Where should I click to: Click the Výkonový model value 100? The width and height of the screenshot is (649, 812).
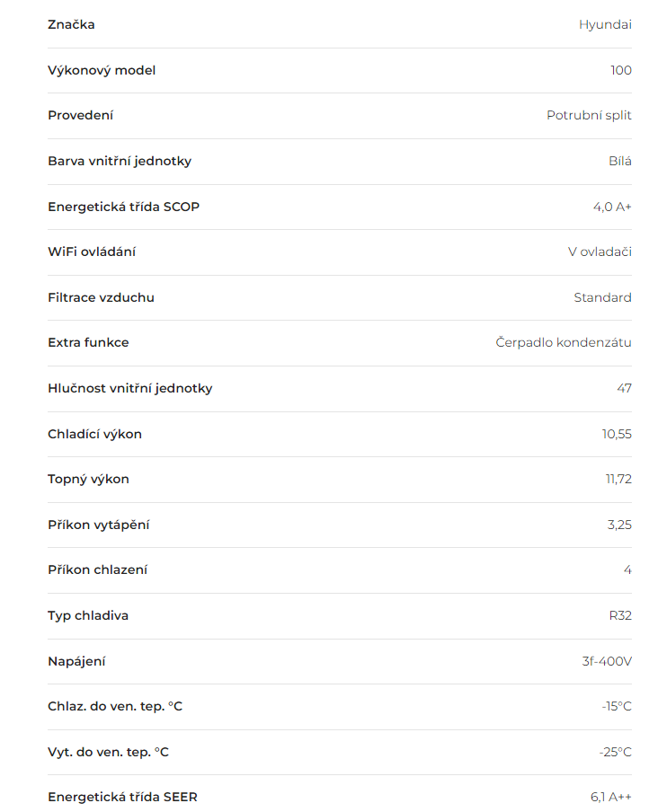click(x=621, y=70)
